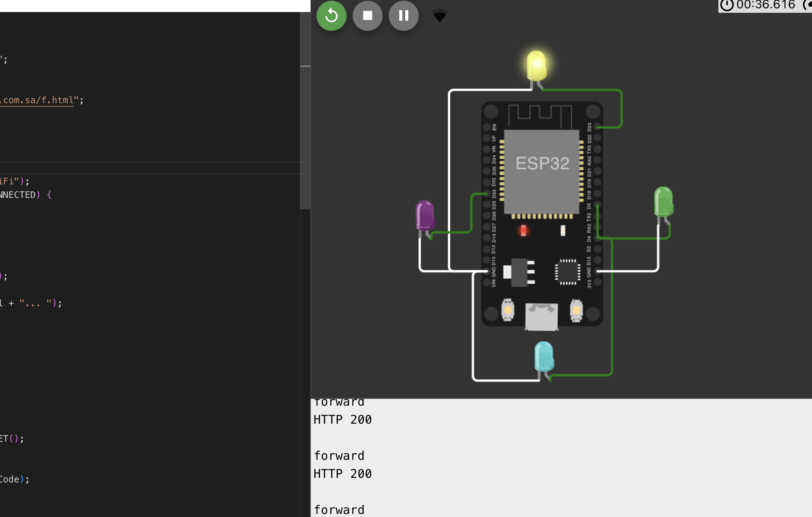Click the simulation time counter 00:36.616
The width and height of the screenshot is (812, 517).
[x=765, y=5]
